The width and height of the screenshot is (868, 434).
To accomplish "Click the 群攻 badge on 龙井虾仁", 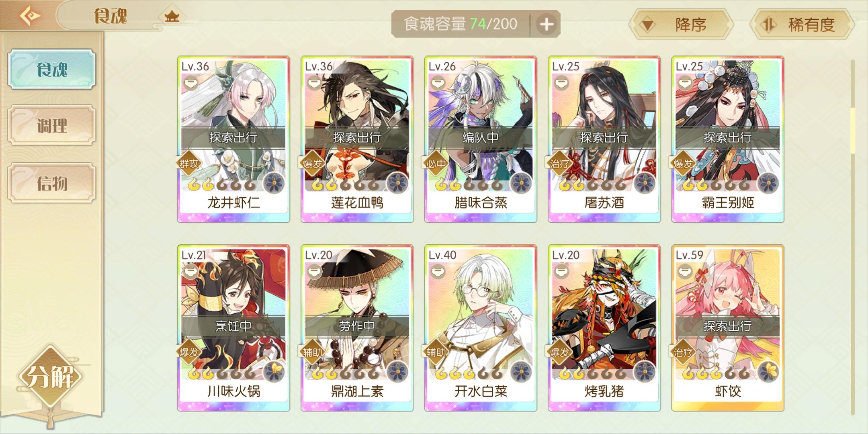I will point(189,164).
